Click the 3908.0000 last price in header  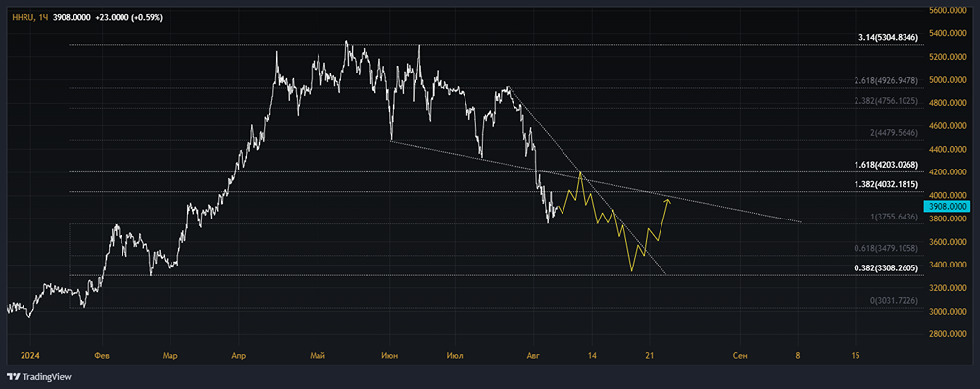(x=72, y=18)
